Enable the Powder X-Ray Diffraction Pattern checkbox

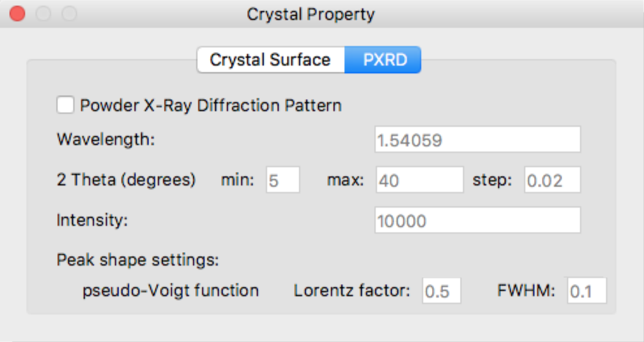65,105
